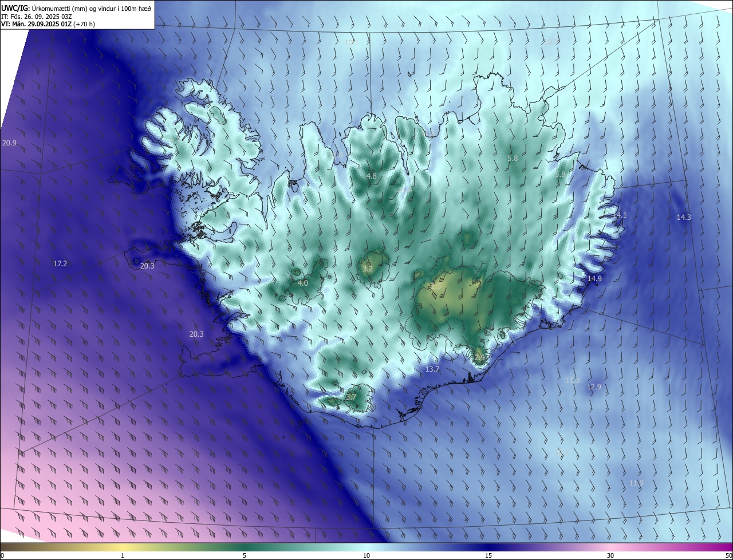733x560 pixels.
Task: Click the UWC/IG Úrkomumætti title line
Action: click(76, 7)
